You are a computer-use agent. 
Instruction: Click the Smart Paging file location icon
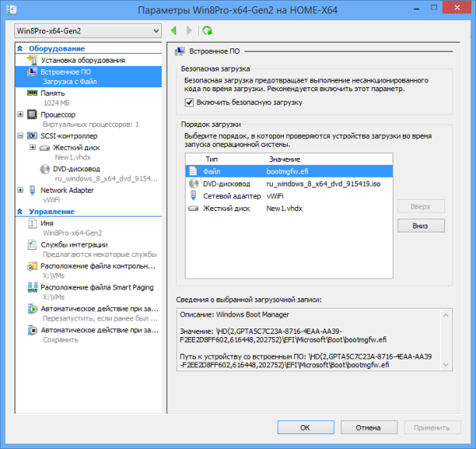tap(33, 287)
